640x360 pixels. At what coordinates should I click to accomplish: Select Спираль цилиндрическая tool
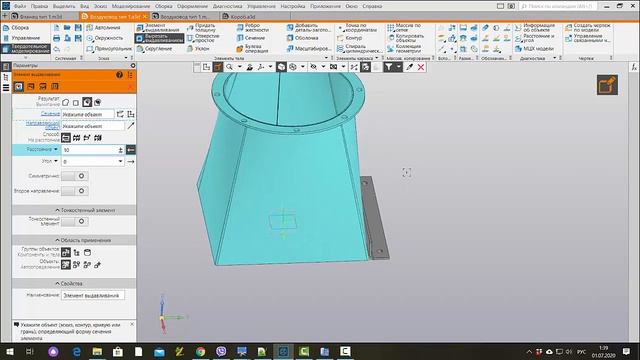(x=360, y=49)
